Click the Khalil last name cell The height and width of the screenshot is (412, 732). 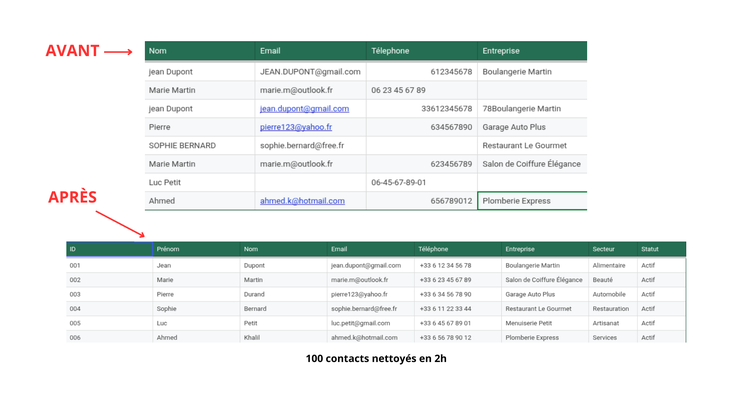coord(254,338)
